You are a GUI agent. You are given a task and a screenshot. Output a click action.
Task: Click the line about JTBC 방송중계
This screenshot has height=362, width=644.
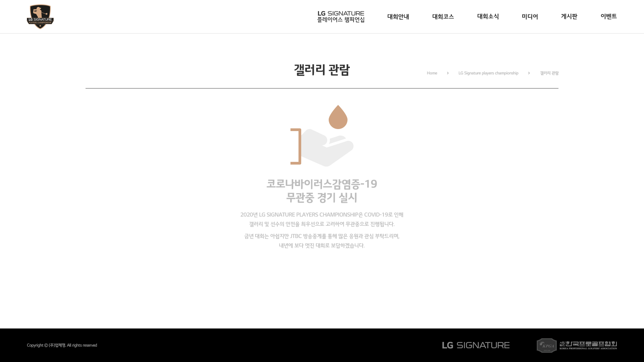(x=322, y=236)
